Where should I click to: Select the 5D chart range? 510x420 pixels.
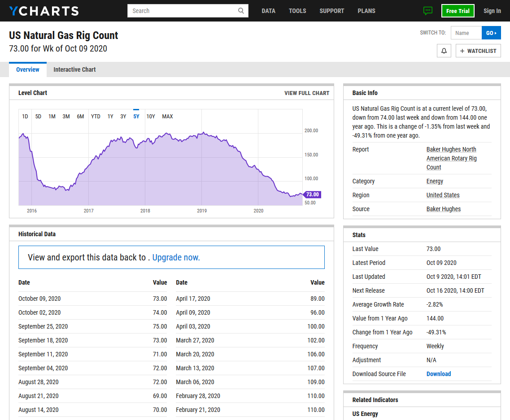click(38, 117)
